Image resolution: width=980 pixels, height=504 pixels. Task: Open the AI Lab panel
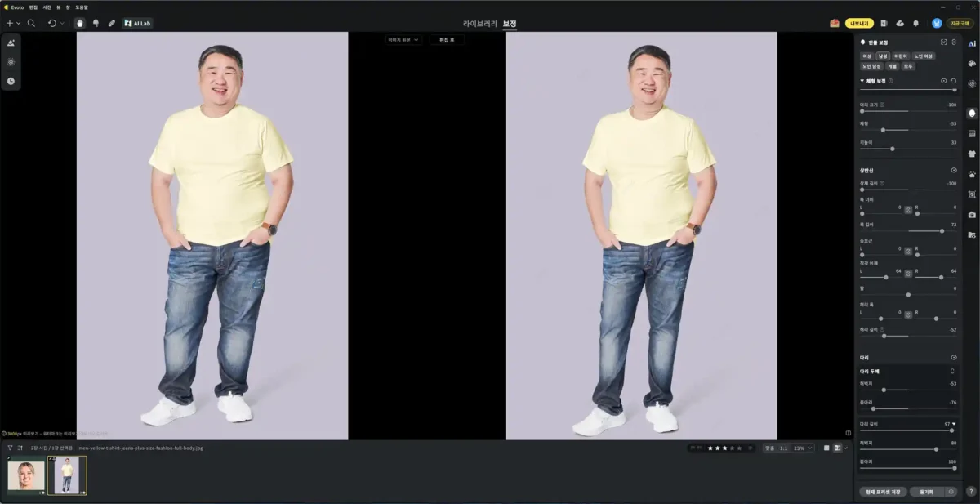(137, 23)
